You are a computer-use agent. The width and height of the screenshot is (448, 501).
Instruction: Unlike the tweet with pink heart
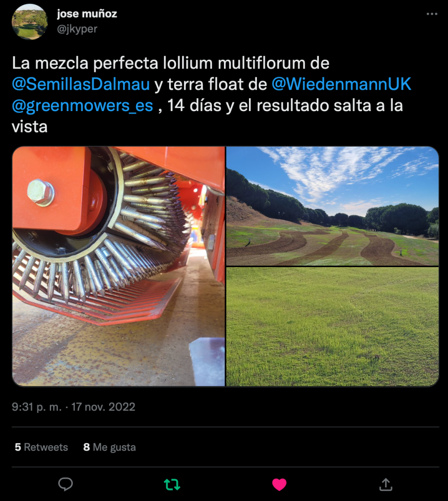point(279,484)
